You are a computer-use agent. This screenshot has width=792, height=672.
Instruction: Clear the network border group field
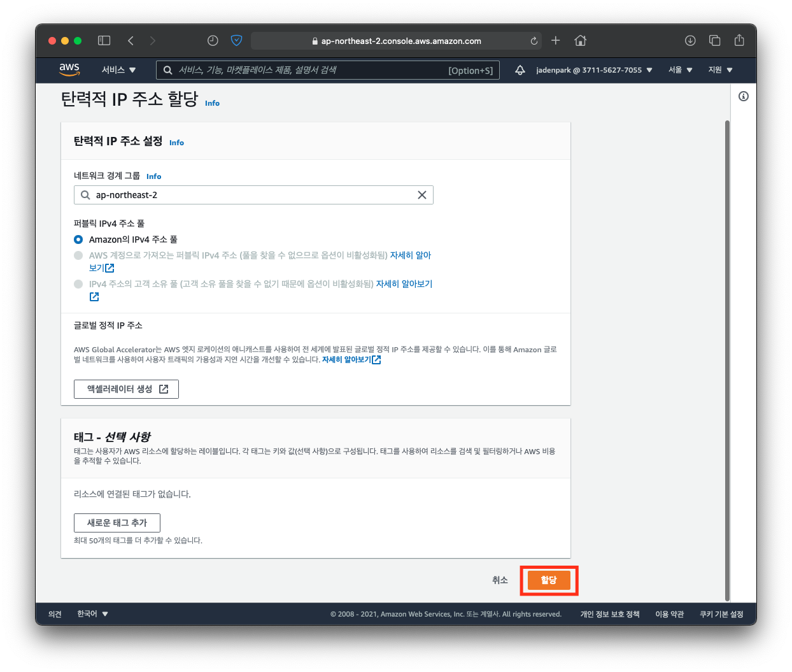421,195
